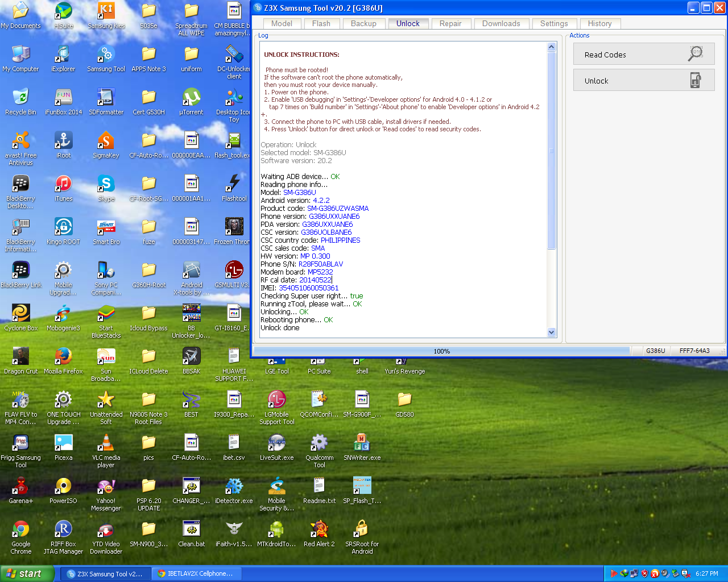This screenshot has width=728, height=582.
Task: Open the µTorrent desktop shortcut
Action: click(191, 98)
